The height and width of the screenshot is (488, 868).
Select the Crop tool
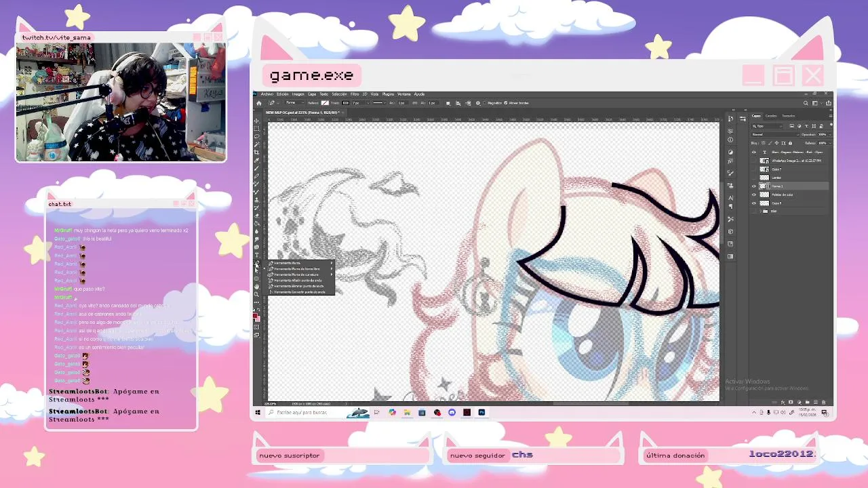tap(256, 152)
